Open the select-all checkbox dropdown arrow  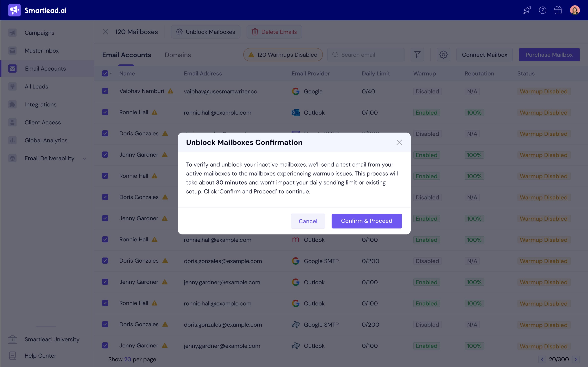click(x=111, y=73)
